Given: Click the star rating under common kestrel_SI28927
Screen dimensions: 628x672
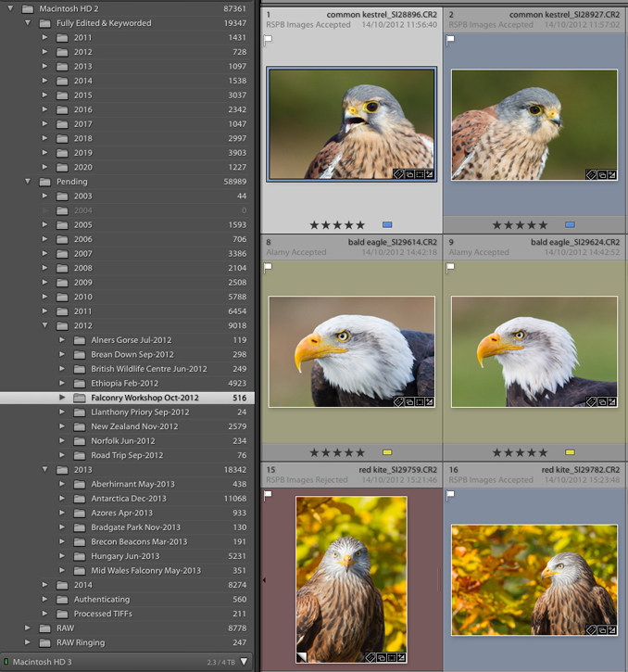Looking at the screenshot, I should pyautogui.click(x=520, y=224).
